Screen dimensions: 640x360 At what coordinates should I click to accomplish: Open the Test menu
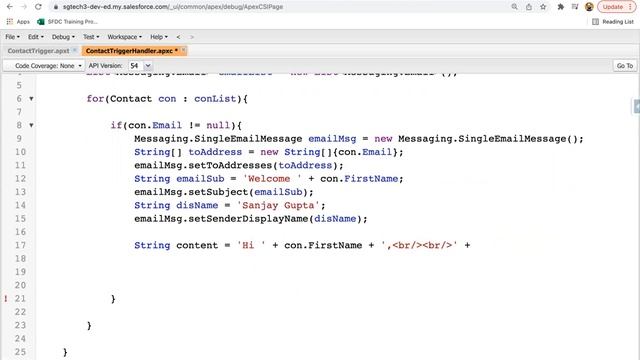tap(91, 37)
